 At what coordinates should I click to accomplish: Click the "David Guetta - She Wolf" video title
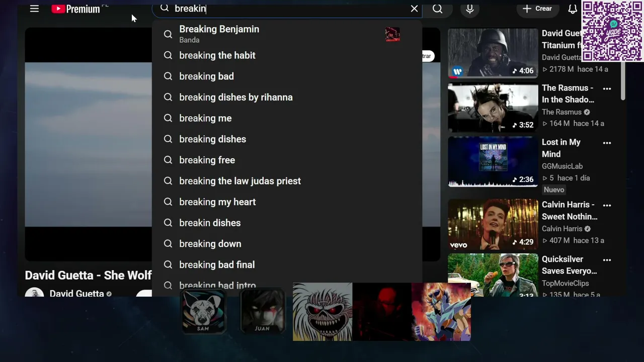[x=88, y=276]
